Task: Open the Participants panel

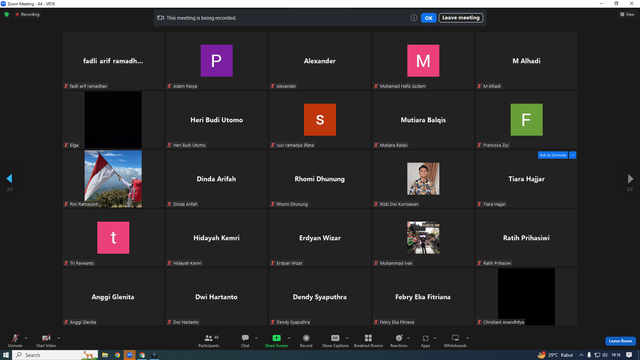Action: [209, 340]
